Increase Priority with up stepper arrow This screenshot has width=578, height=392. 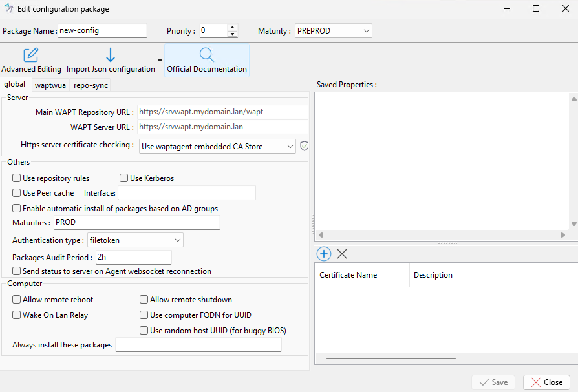click(x=232, y=28)
